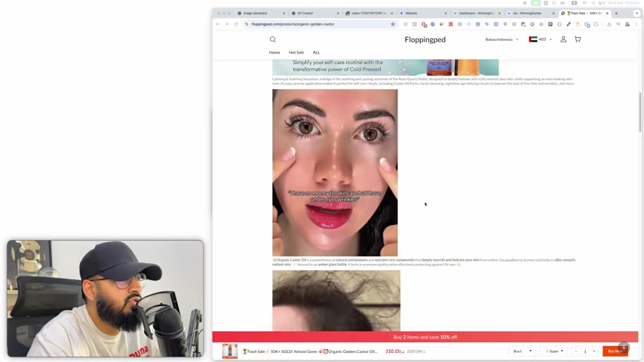Click the browser forward arrow
The width and height of the screenshot is (644, 362).
coord(227,24)
